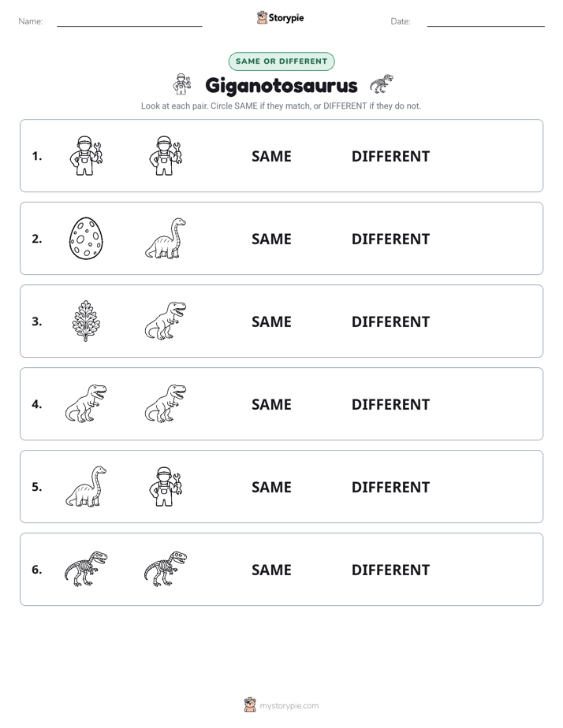This screenshot has width=563, height=728.
Task: Select the long-neck dinosaur in row 2
Action: pos(166,238)
